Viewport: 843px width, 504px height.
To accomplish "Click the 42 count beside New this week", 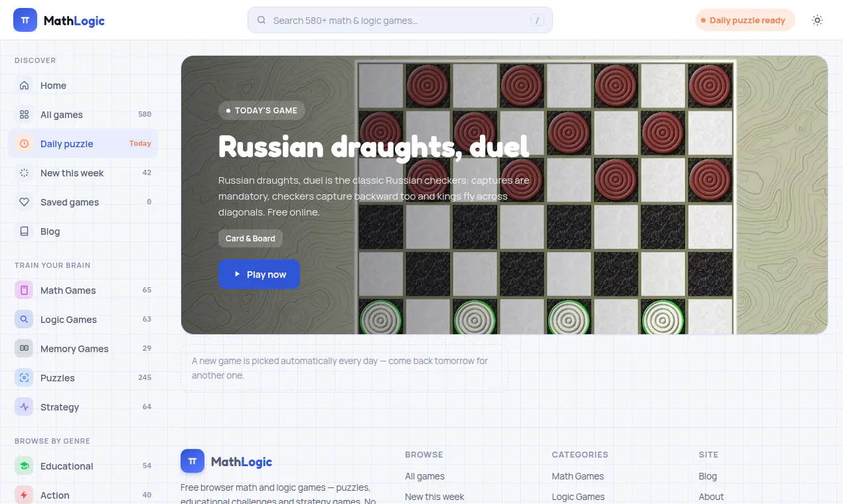I will 147,172.
